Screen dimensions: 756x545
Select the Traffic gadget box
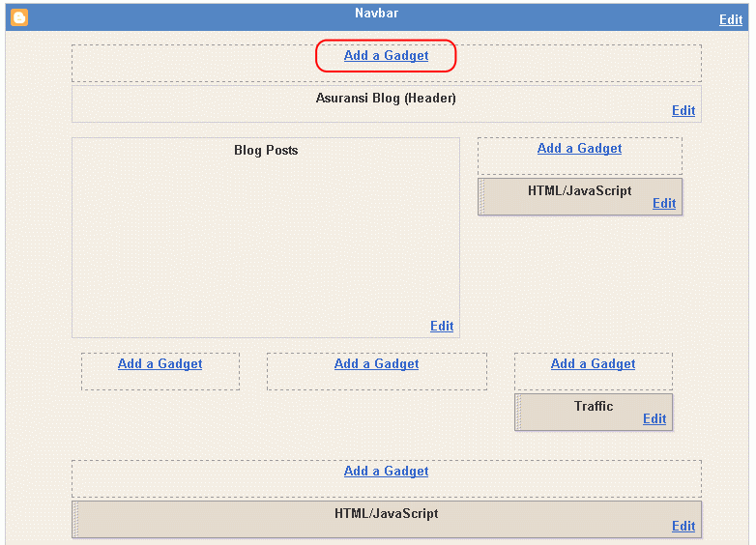pos(594,412)
